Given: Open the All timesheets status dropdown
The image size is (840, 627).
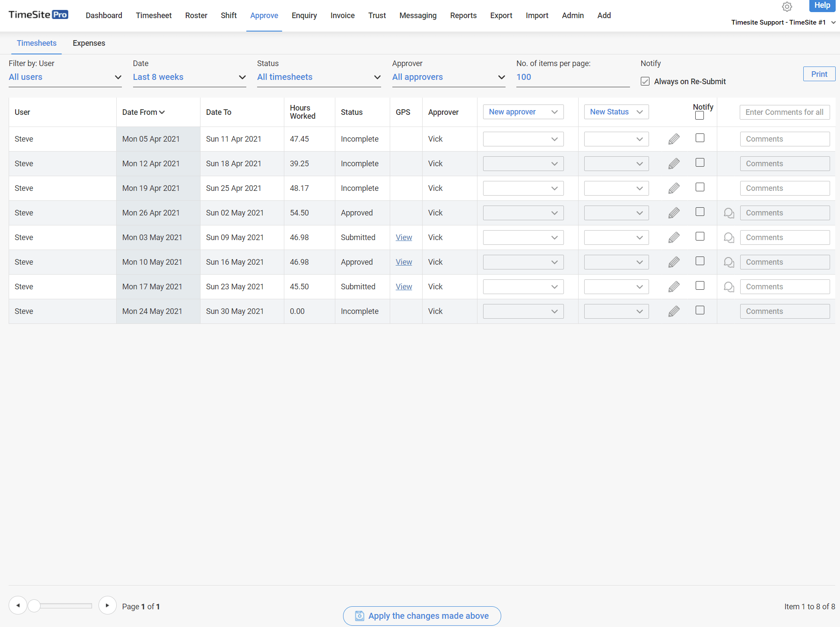Looking at the screenshot, I should tap(319, 77).
